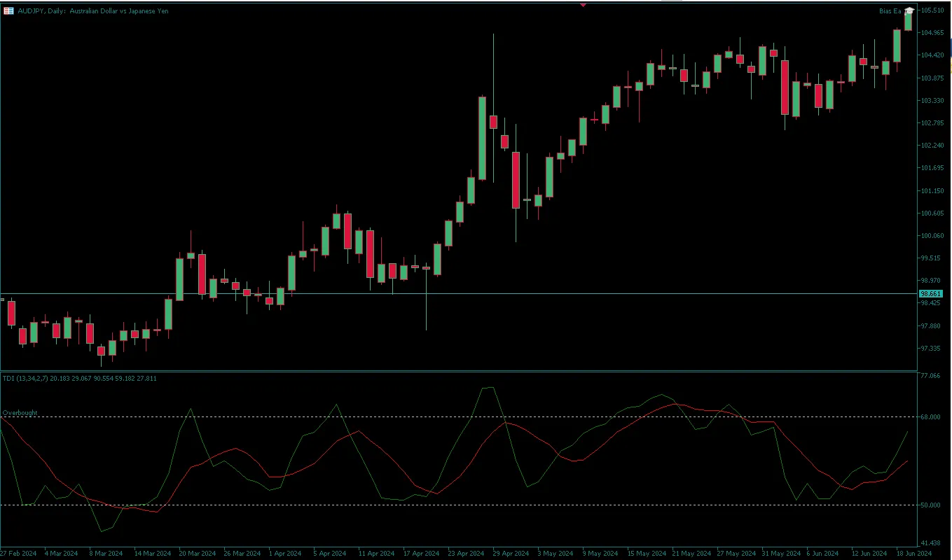The height and width of the screenshot is (560, 952).
Task: Open the one-click trading panel icon
Action: click(x=8, y=11)
